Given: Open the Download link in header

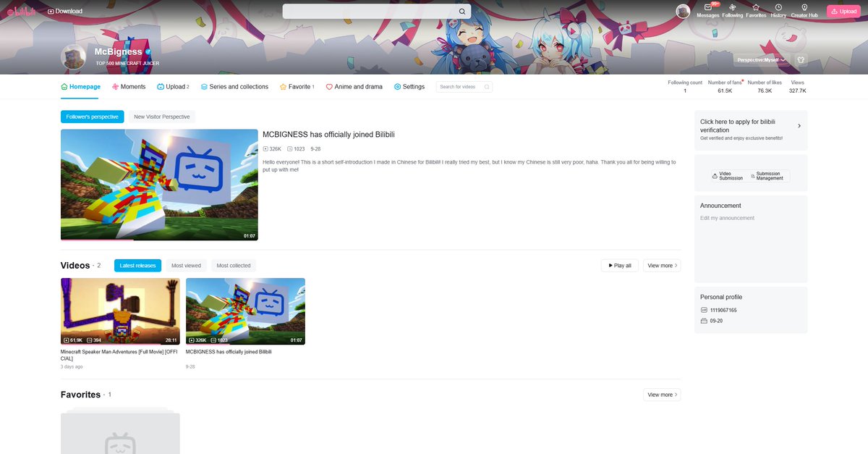Looking at the screenshot, I should (65, 12).
